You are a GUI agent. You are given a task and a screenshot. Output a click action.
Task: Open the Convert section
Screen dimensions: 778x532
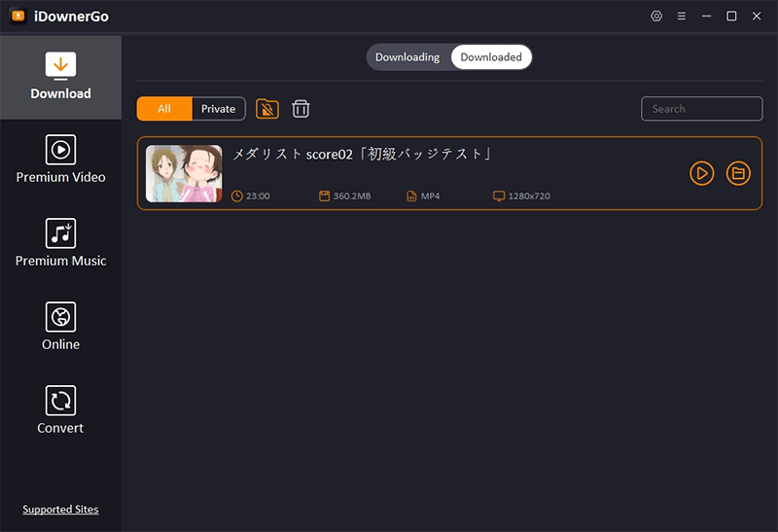pos(60,410)
